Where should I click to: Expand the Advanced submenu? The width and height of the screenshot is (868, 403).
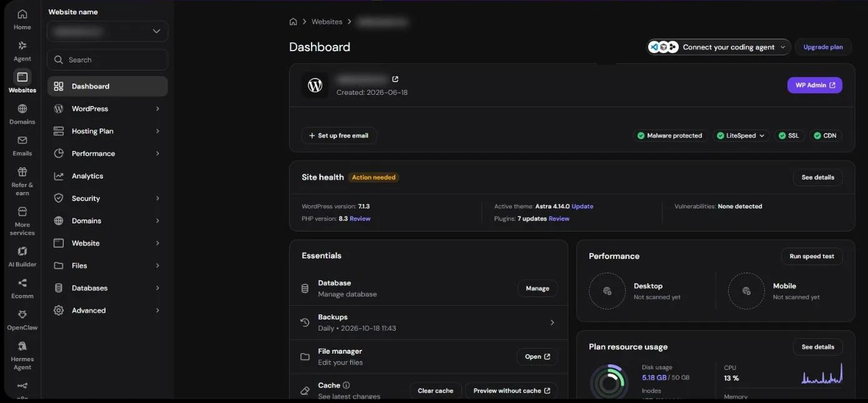pos(157,311)
